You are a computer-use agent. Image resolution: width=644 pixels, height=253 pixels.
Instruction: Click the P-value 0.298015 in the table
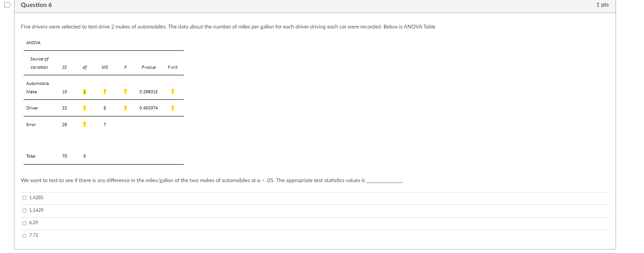(x=148, y=91)
